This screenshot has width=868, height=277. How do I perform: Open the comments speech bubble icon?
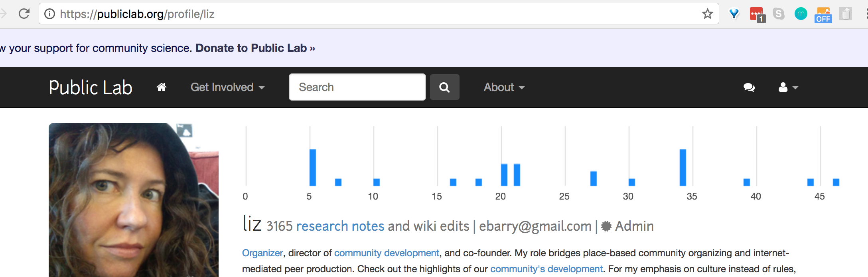[749, 87]
